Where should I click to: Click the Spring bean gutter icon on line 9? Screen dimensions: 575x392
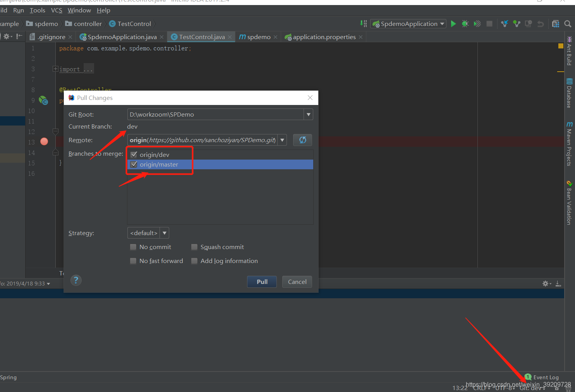point(43,101)
